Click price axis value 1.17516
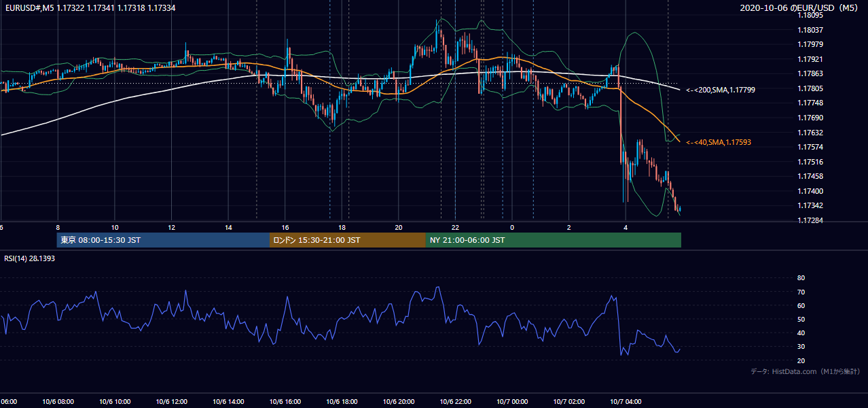This screenshot has height=408, width=868. click(x=810, y=162)
